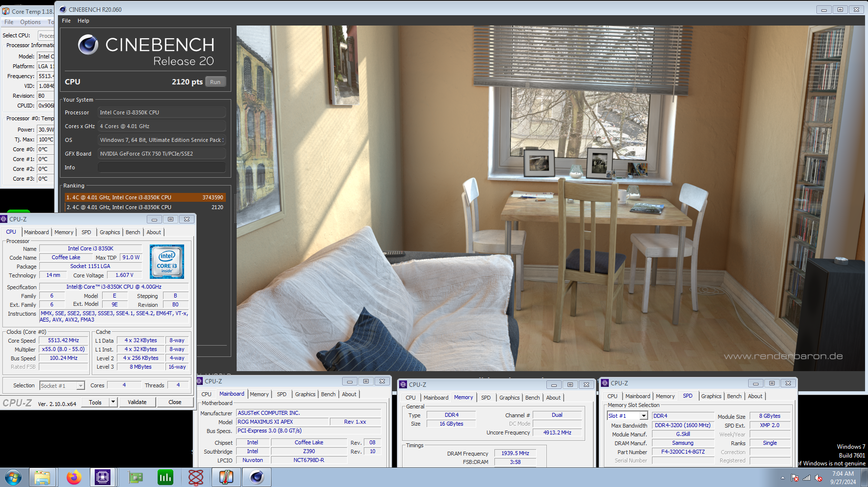
Task: Launch Firefox from the taskbar
Action: tap(74, 477)
